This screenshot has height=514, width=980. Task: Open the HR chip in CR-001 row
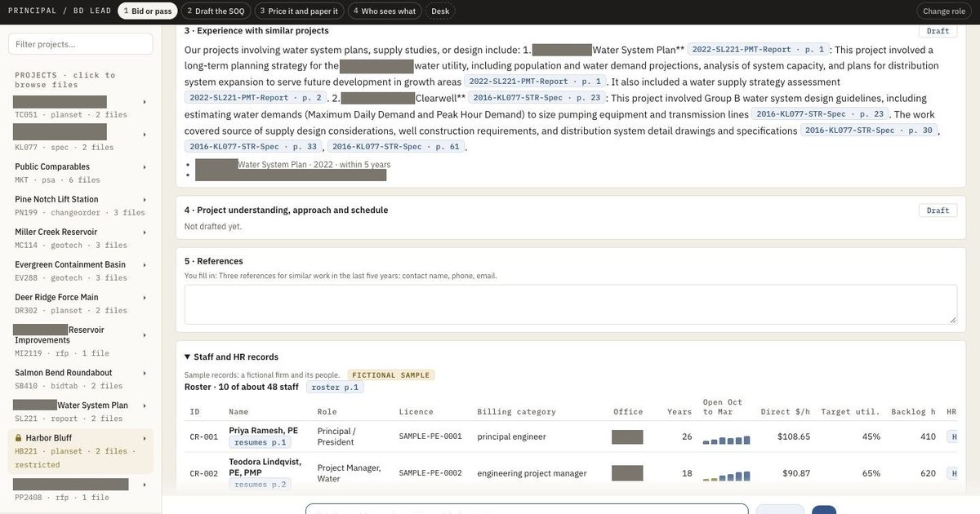click(x=953, y=437)
